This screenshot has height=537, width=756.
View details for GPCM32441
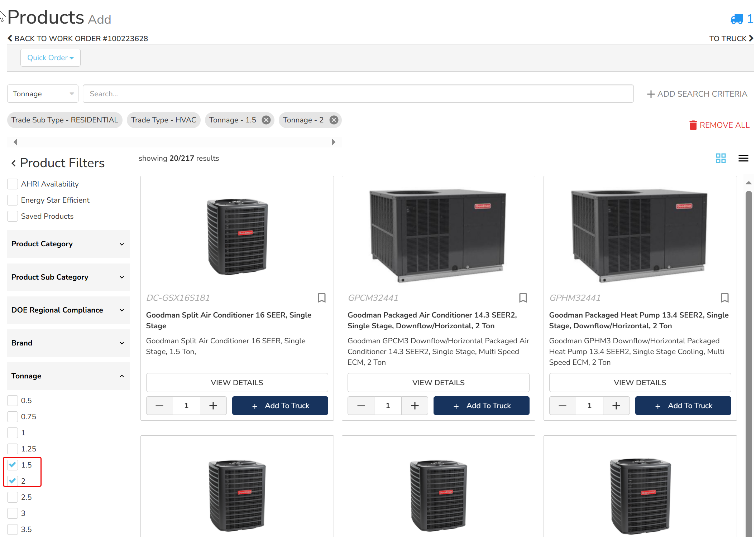[438, 383]
